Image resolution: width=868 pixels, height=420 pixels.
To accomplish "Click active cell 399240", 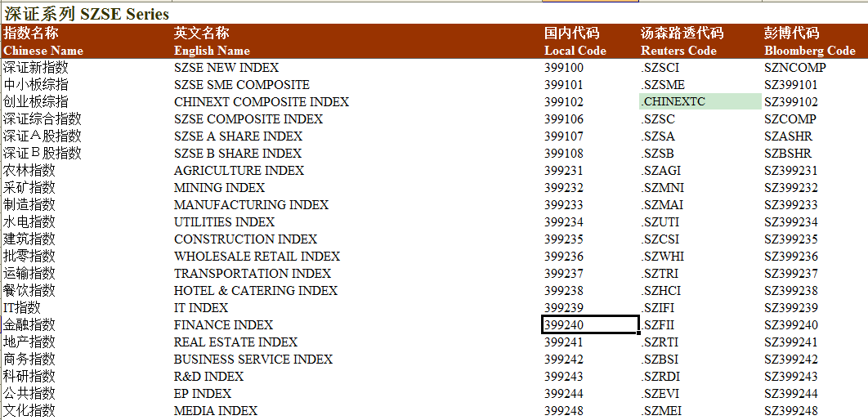I will (590, 325).
